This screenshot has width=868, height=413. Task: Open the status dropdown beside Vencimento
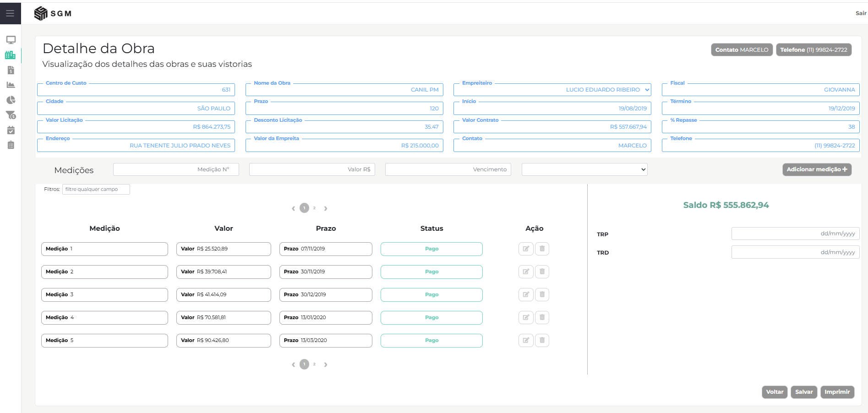584,169
